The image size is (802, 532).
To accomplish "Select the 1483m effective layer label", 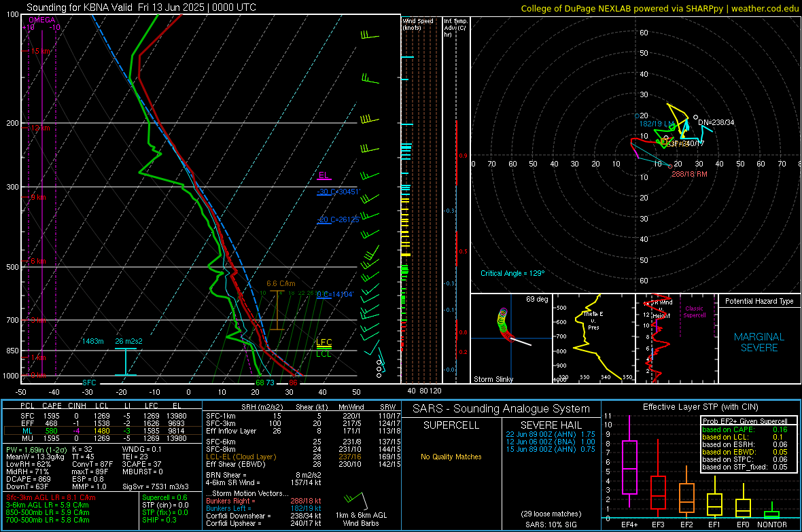I will [x=92, y=341].
